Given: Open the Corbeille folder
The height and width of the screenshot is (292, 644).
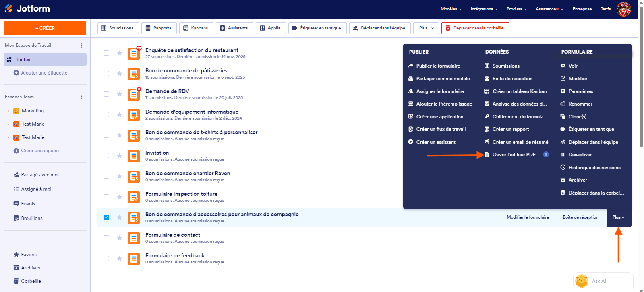Looking at the screenshot, I should click(27, 281).
